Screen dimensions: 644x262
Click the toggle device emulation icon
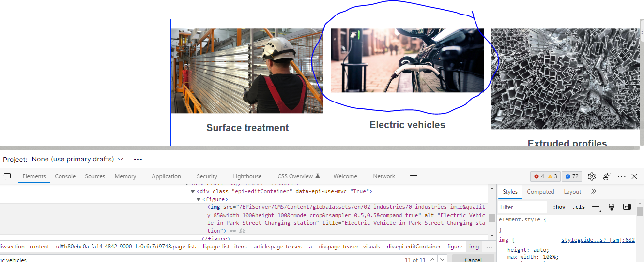pyautogui.click(x=7, y=176)
